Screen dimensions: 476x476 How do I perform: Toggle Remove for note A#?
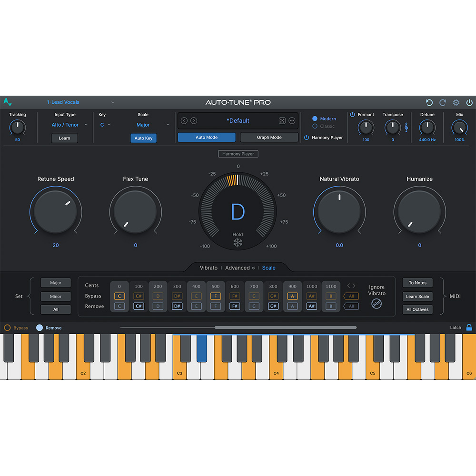[x=311, y=306]
